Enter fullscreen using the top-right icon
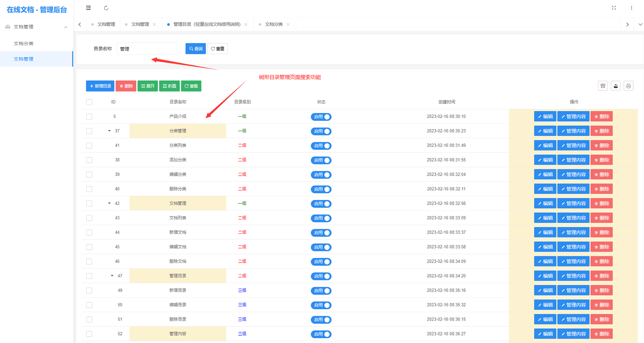Screen dimensions: 644x343 point(613,8)
